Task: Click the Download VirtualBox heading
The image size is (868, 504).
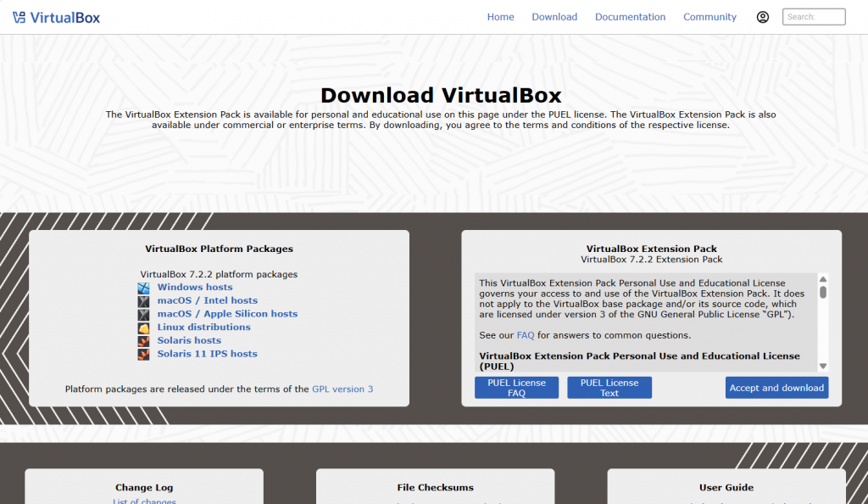Action: pos(441,95)
